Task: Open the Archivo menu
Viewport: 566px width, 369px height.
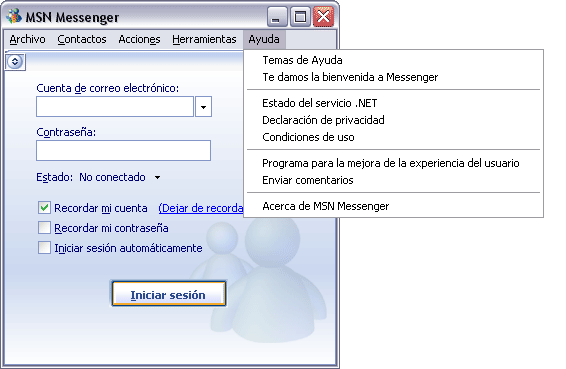Action: (x=27, y=39)
